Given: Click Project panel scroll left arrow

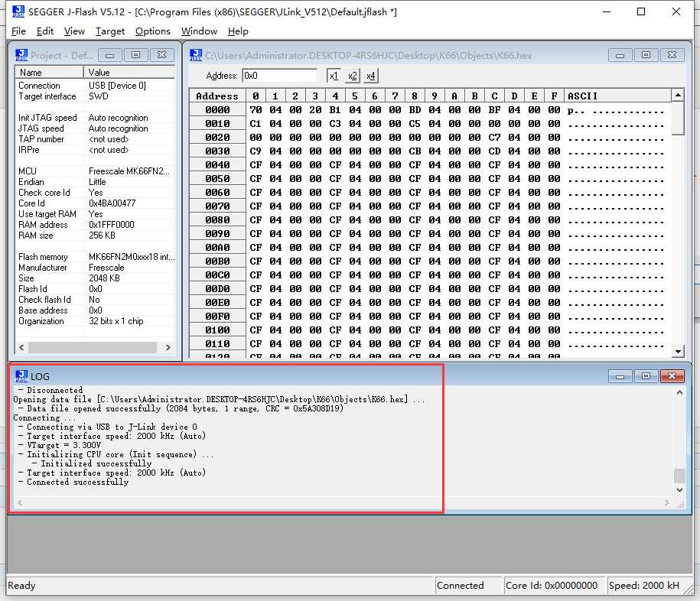Looking at the screenshot, I should click(x=21, y=347).
